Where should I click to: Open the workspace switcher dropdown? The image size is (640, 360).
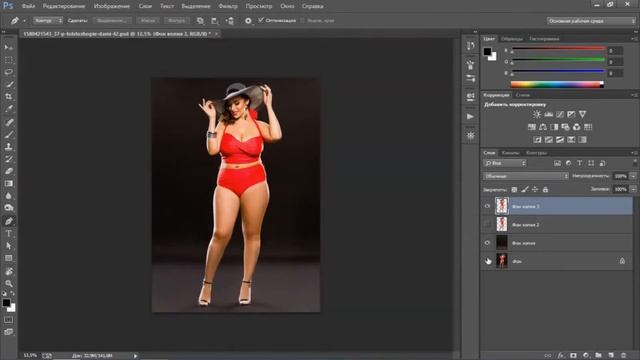[x=591, y=20]
